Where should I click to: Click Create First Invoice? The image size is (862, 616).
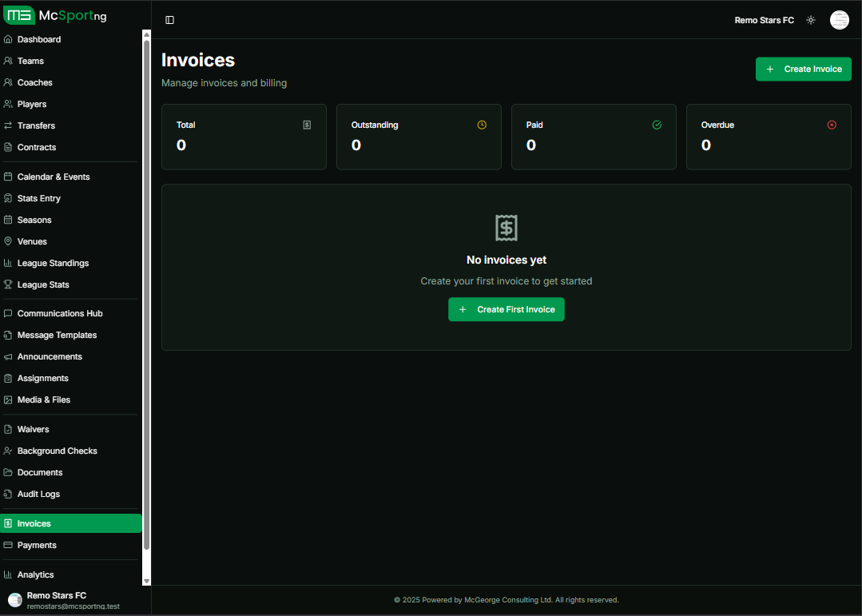coord(506,309)
